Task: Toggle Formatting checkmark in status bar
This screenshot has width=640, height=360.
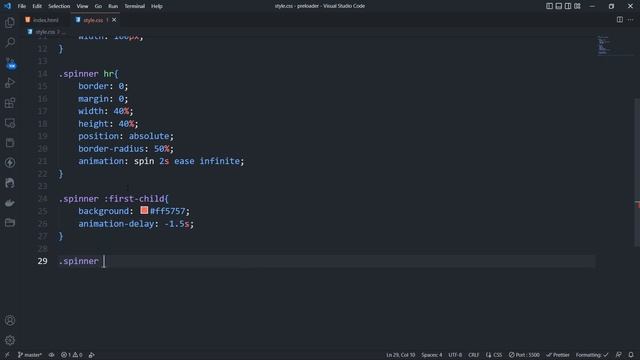Action: pos(592,355)
